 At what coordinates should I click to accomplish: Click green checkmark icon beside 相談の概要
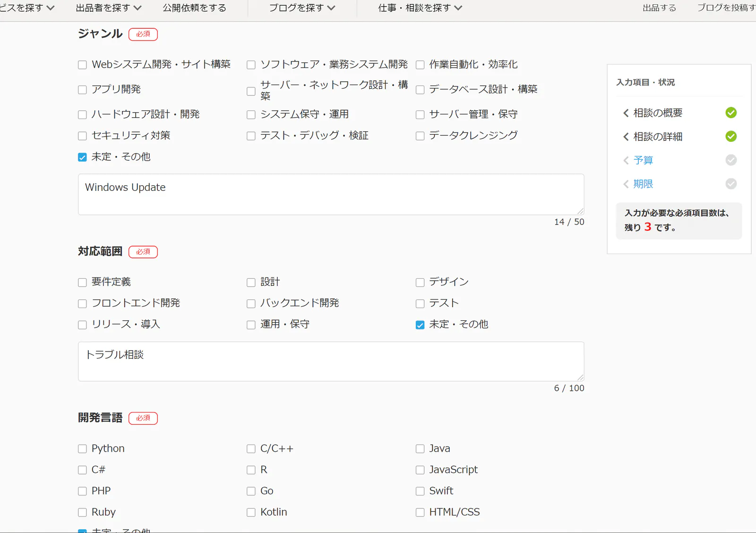click(731, 112)
